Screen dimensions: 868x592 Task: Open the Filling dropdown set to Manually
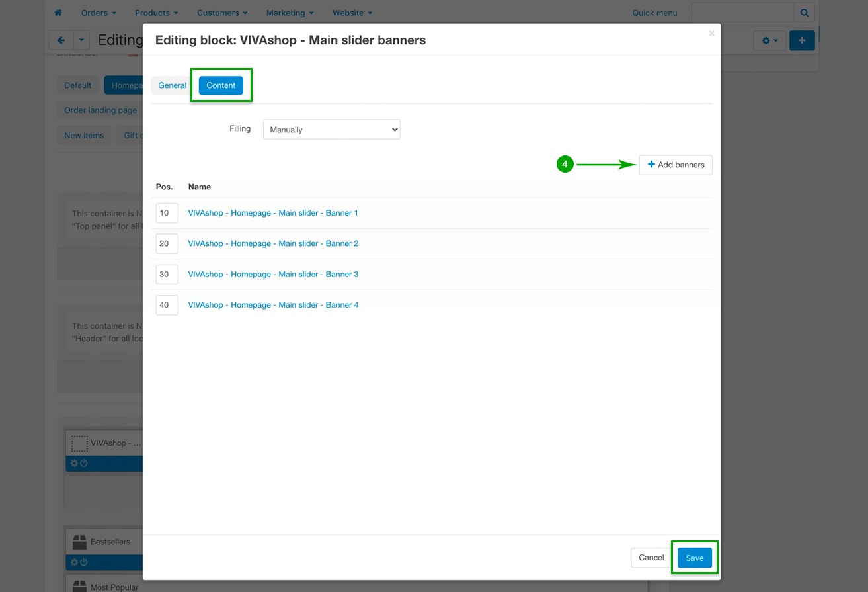pyautogui.click(x=331, y=130)
